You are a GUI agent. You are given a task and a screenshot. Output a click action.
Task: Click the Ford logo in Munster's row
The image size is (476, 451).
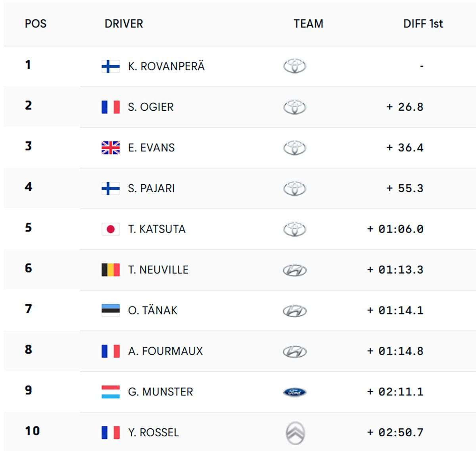click(x=294, y=392)
